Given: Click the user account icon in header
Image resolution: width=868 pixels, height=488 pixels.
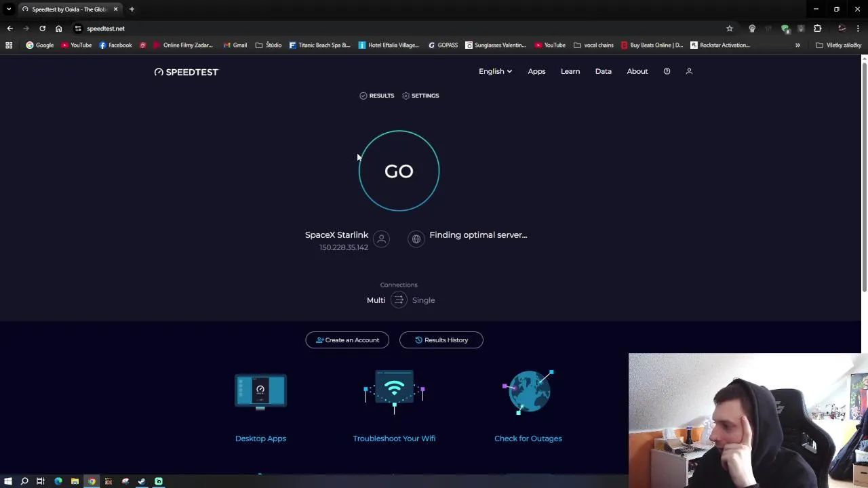Looking at the screenshot, I should tap(689, 71).
